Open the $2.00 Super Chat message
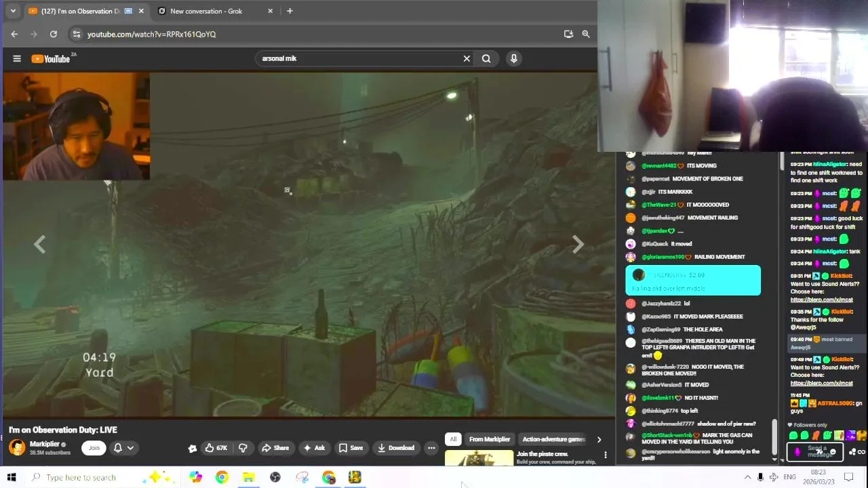Screen dimensions: 868x488 point(693,281)
